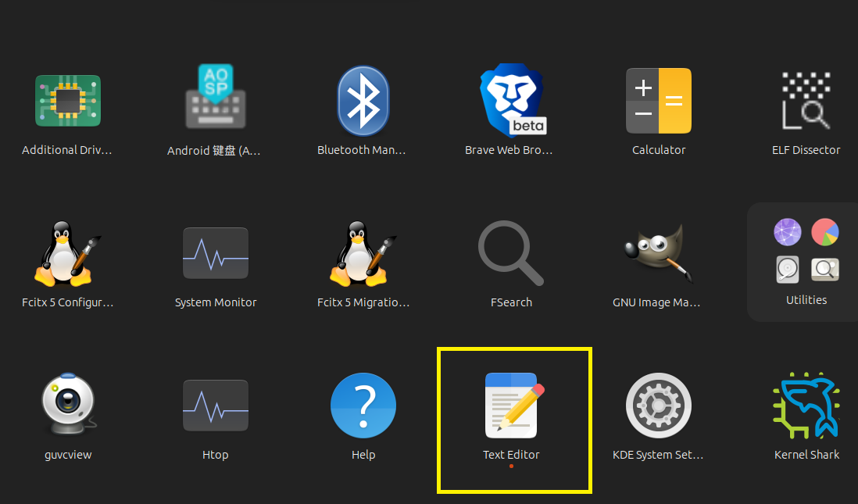Launch guvcview webcam app

point(68,404)
